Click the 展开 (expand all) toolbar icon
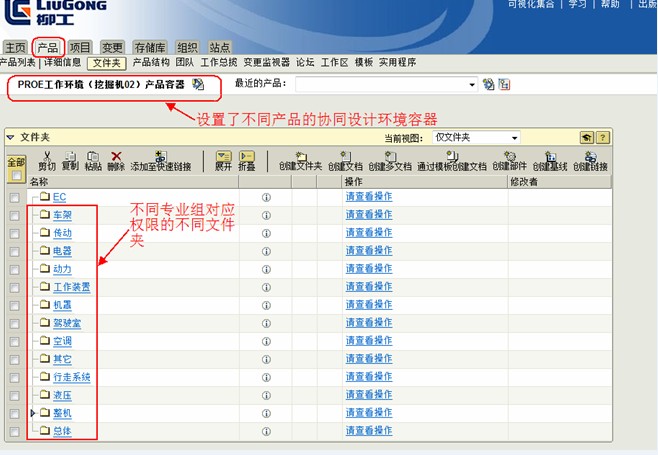The image size is (658, 455). click(223, 157)
